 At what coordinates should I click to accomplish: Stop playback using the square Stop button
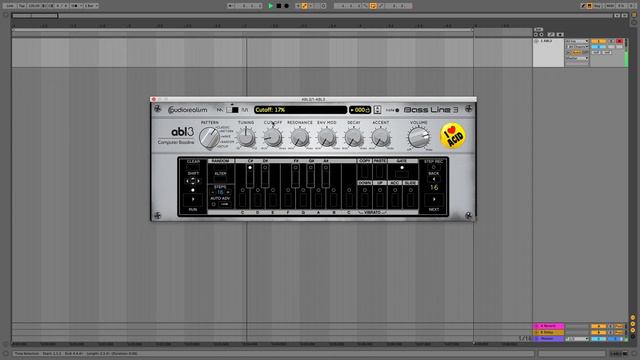[279, 6]
